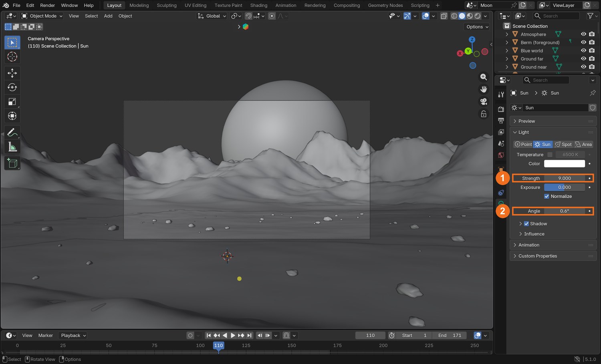The height and width of the screenshot is (364, 601).
Task: Activate the Move tool
Action: (x=12, y=73)
